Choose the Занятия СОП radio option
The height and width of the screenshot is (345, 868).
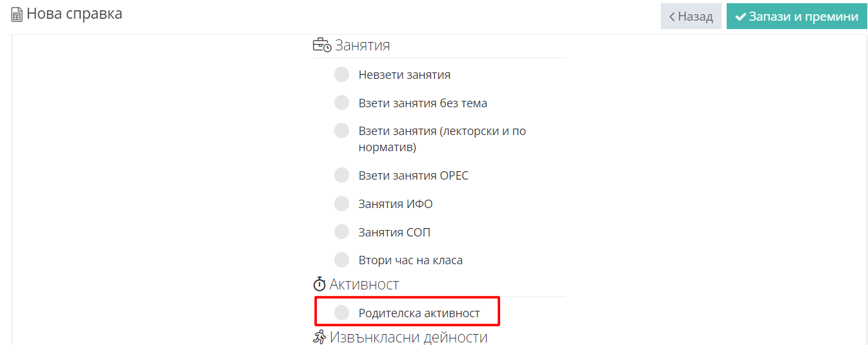pyautogui.click(x=341, y=232)
